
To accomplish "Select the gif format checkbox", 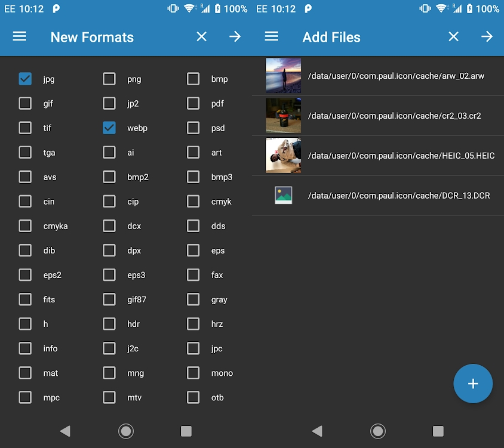I will click(25, 103).
